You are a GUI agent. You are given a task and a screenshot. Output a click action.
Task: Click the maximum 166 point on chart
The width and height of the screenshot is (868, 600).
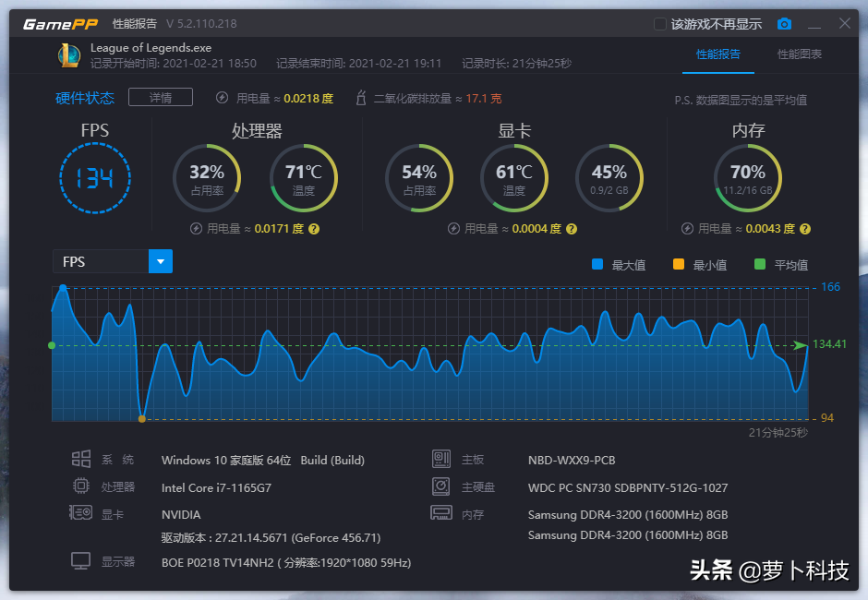click(63, 288)
